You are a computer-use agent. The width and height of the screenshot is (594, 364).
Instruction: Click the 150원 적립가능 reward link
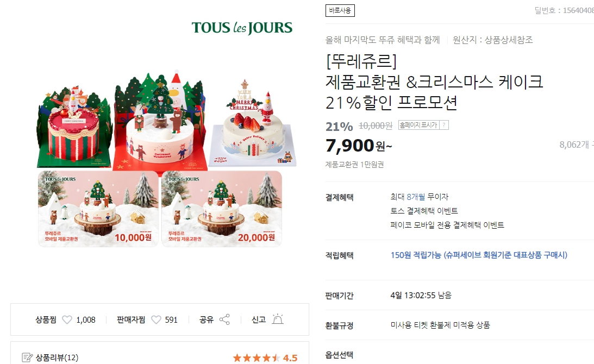[479, 255]
